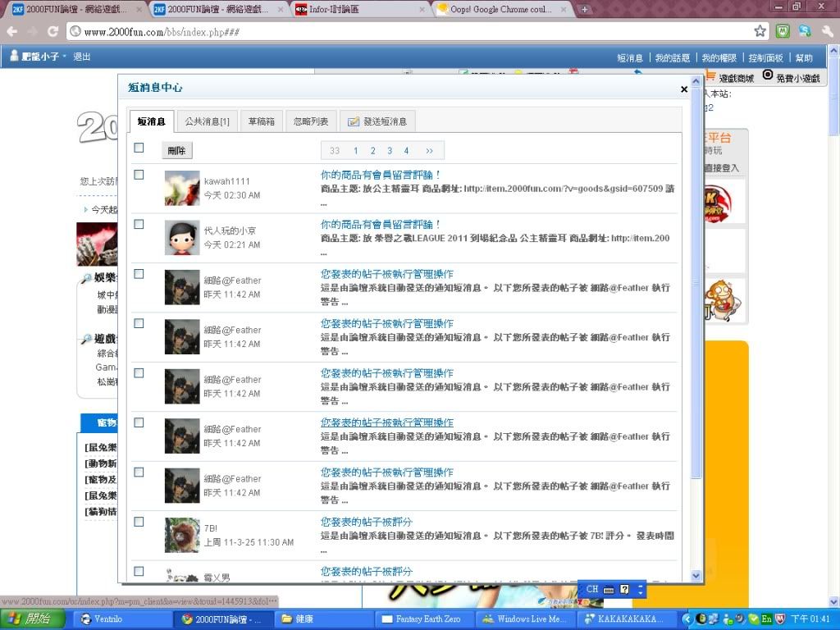Select the checkbox for 7B! message
Viewport: 840px width, 630px height.
(x=139, y=522)
